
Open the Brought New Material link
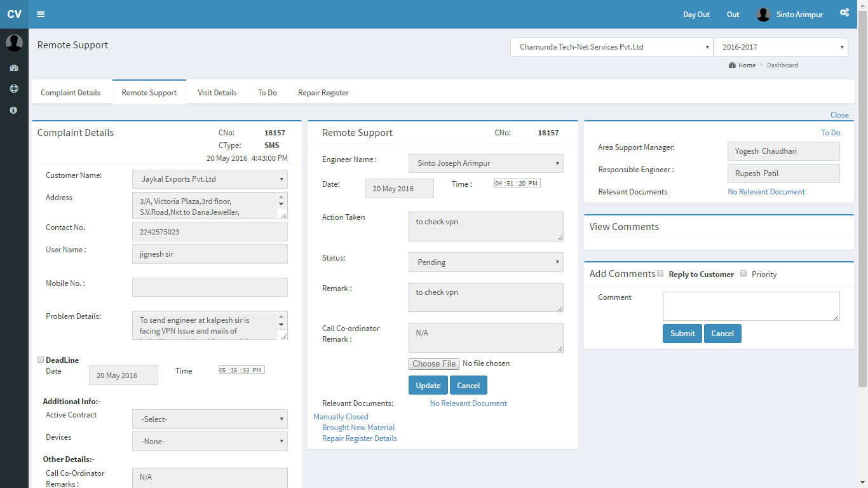coord(358,428)
